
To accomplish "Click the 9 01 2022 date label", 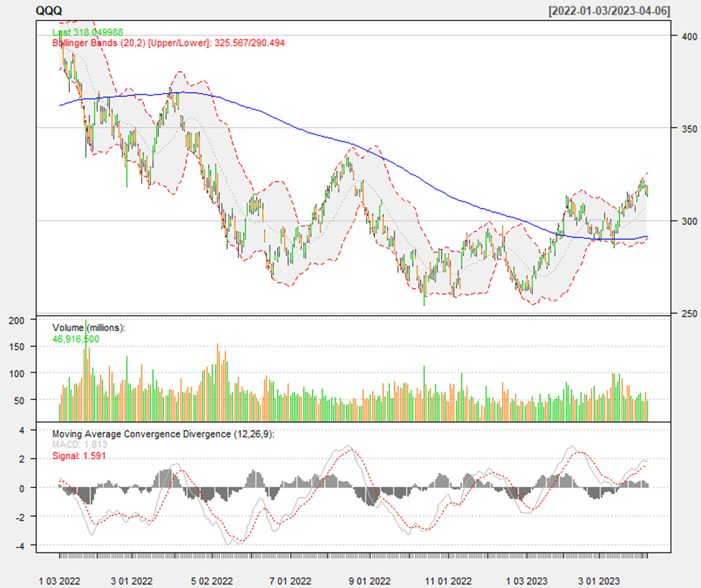I will (x=370, y=581).
